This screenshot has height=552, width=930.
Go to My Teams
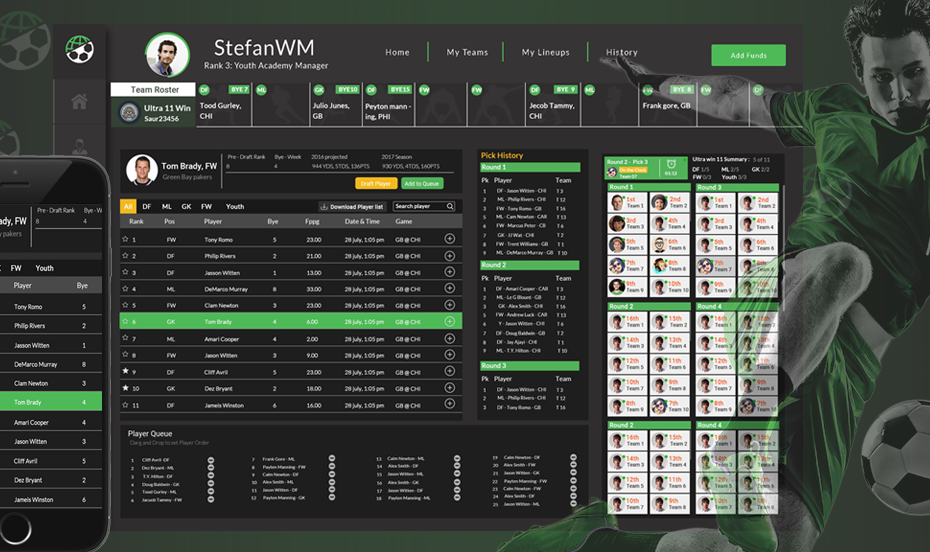[x=467, y=52]
